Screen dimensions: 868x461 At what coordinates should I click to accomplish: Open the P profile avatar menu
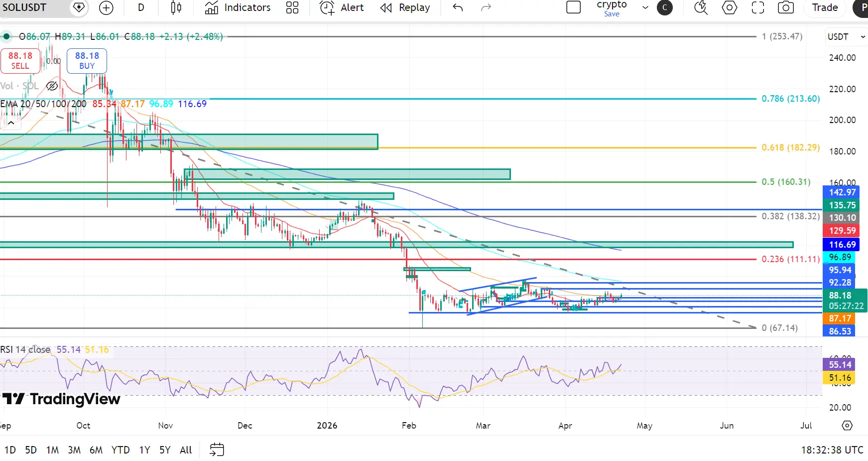861,7
